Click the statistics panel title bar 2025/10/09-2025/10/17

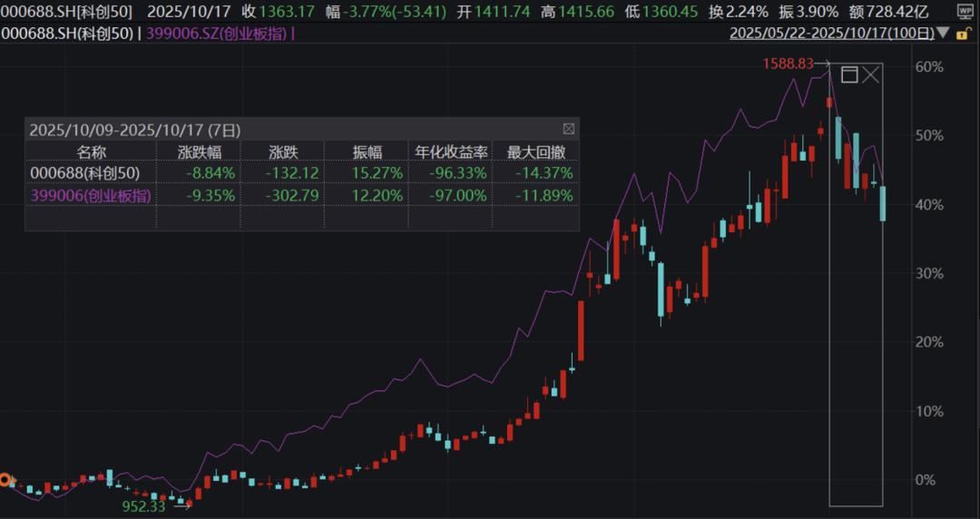point(134,129)
